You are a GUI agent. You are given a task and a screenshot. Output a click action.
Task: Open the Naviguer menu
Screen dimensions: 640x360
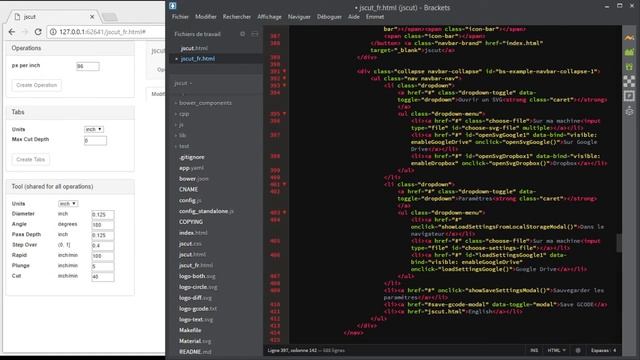(x=299, y=17)
